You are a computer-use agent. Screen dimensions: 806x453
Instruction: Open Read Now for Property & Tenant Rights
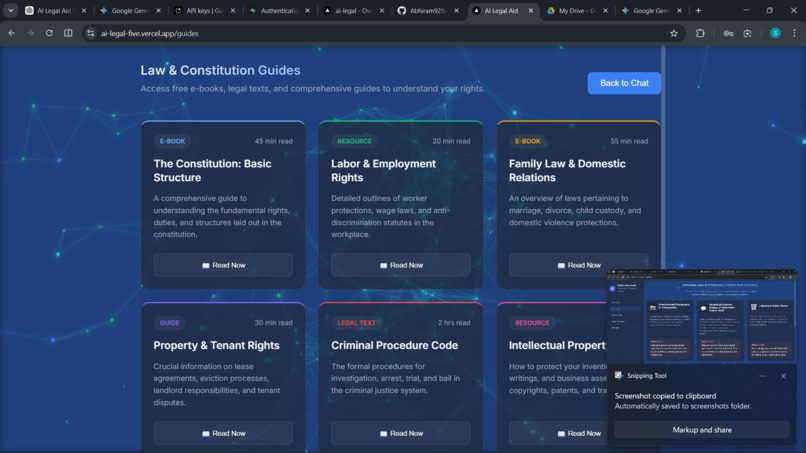tap(223, 433)
